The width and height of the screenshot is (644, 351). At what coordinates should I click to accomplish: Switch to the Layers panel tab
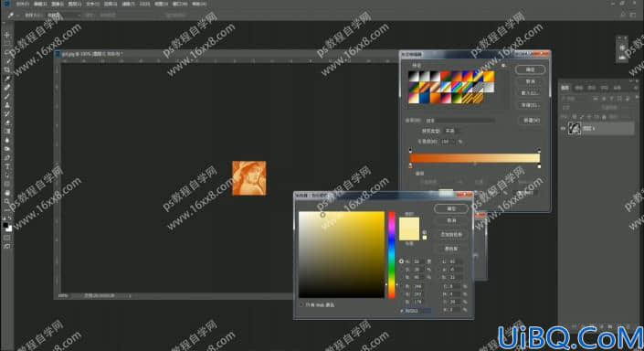[x=565, y=88]
